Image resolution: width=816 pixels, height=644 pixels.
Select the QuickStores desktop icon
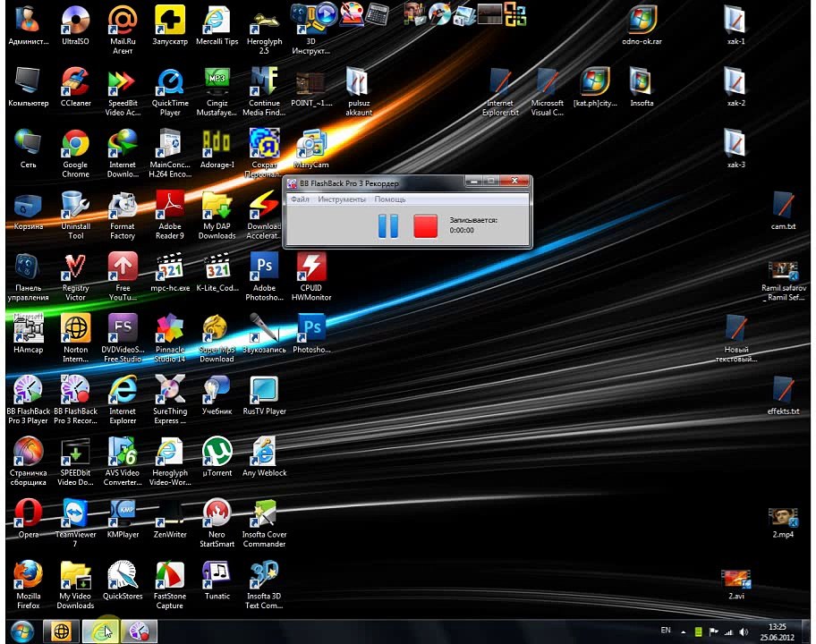point(123,580)
